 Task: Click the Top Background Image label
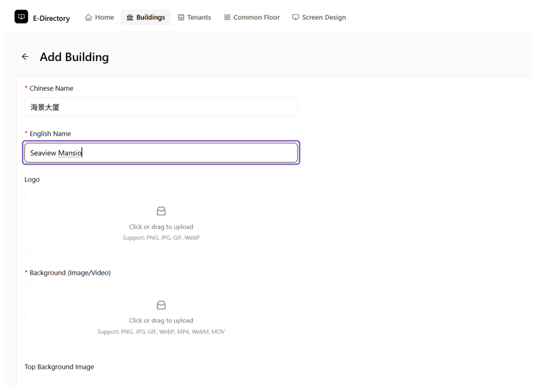(x=59, y=367)
